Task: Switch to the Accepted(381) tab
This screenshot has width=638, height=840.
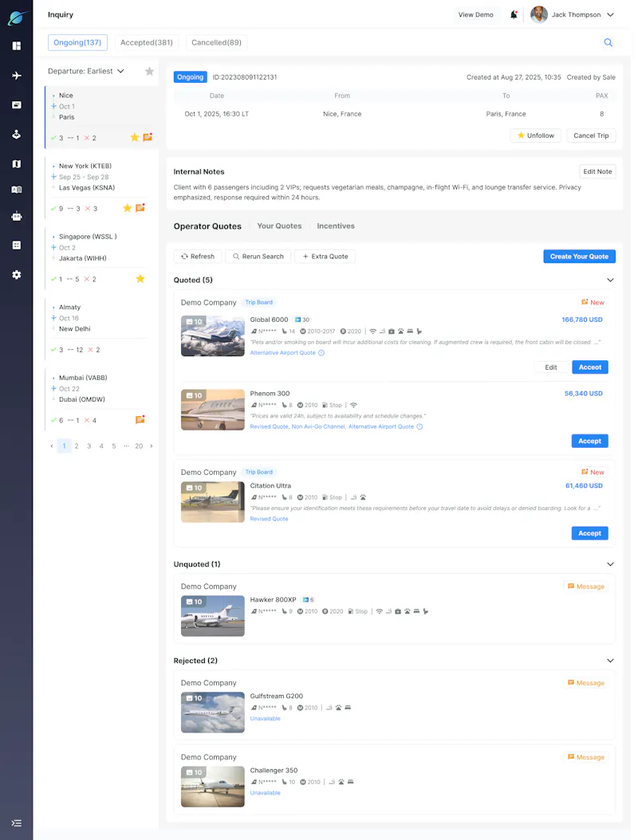Action: click(x=147, y=42)
